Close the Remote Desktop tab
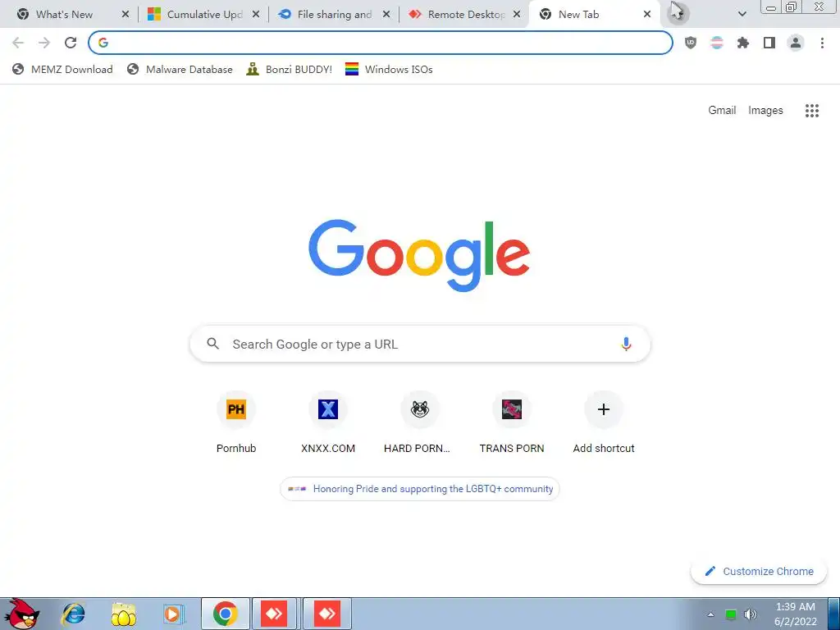This screenshot has height=630, width=840. (517, 15)
